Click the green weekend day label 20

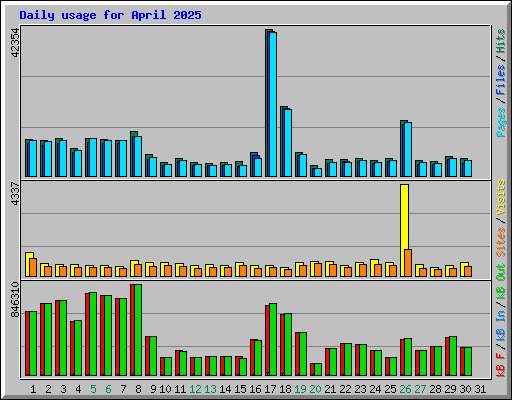pos(315,389)
